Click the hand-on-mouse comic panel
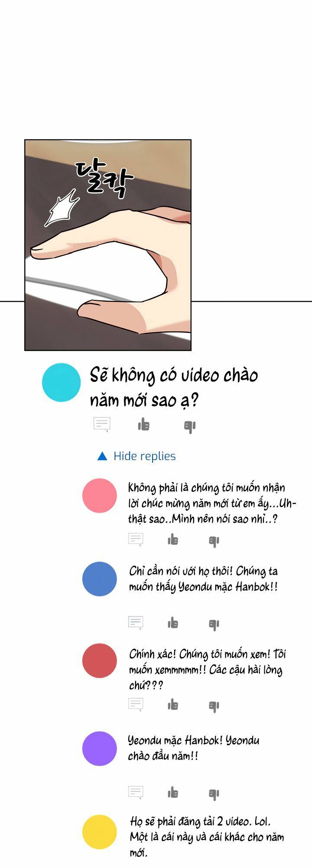312x868 pixels. click(x=108, y=245)
